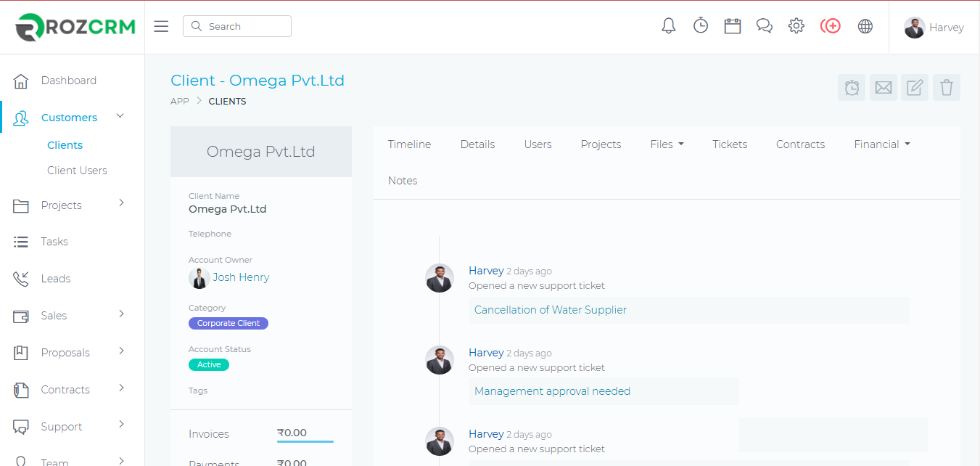Click the delete client trash icon
Image resolution: width=980 pixels, height=466 pixels.
click(947, 88)
